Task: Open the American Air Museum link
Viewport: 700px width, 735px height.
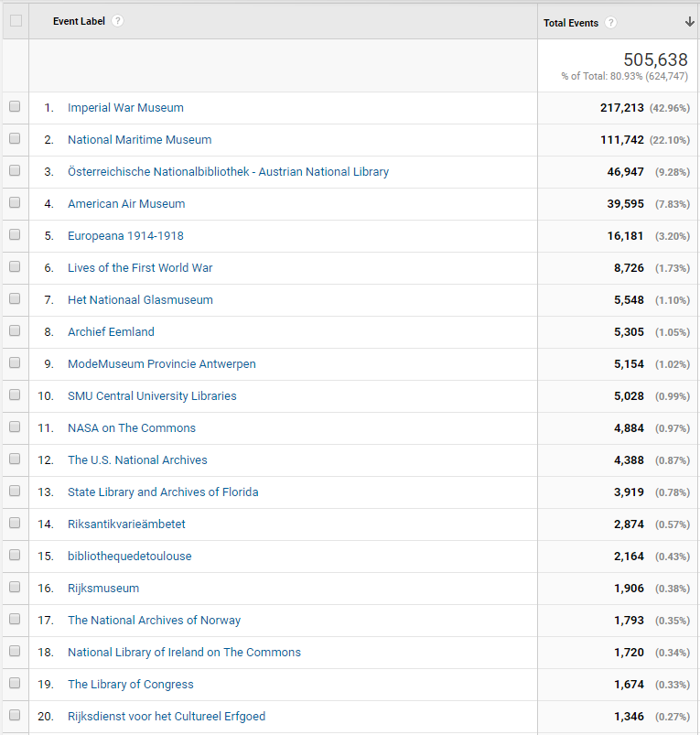Action: pyautogui.click(x=126, y=204)
